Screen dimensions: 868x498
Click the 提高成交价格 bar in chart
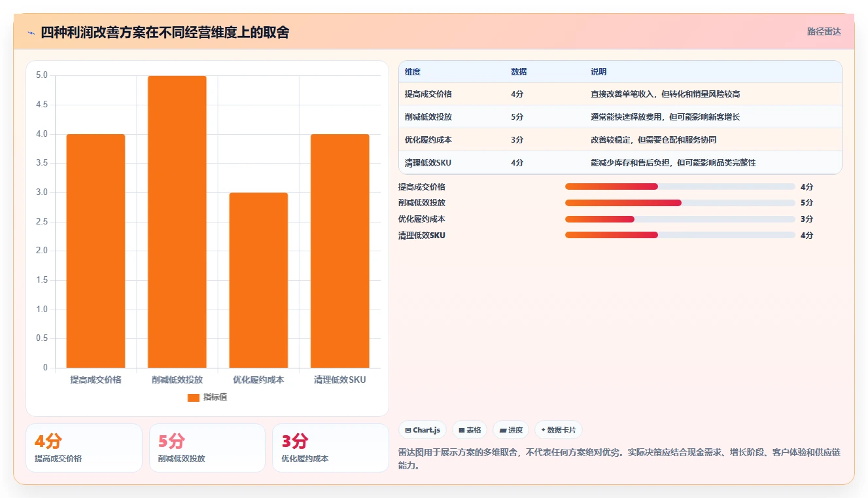point(95,251)
